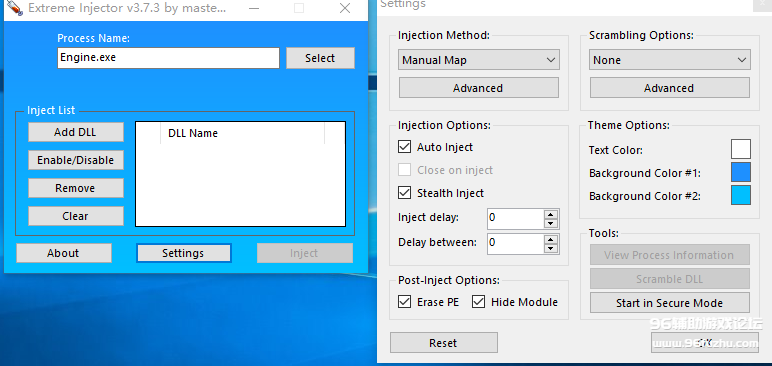Open Advanced under Scrambling Options
772x366 pixels.
tap(670, 88)
